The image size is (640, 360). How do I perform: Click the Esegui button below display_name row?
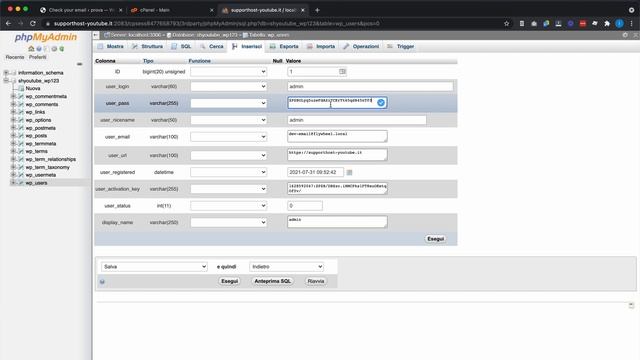(x=436, y=239)
